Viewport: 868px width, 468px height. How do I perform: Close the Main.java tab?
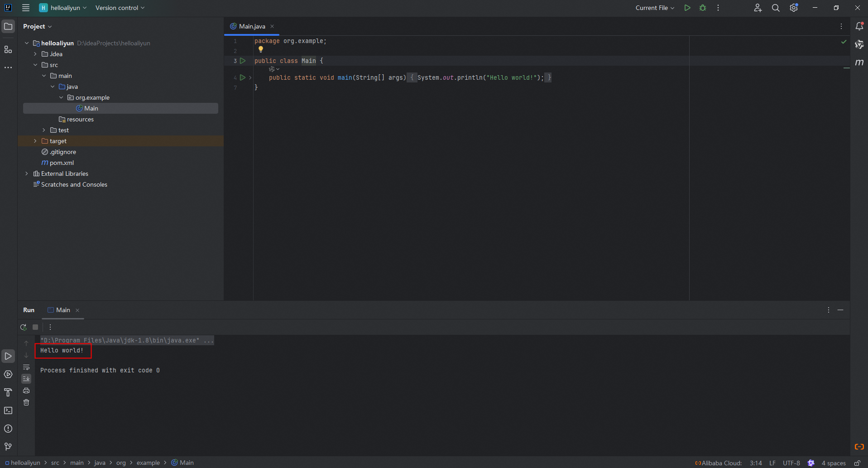click(x=272, y=26)
